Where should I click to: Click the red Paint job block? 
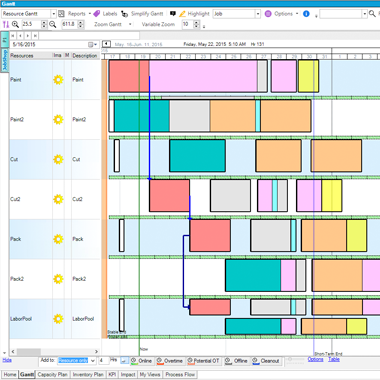coord(129,76)
